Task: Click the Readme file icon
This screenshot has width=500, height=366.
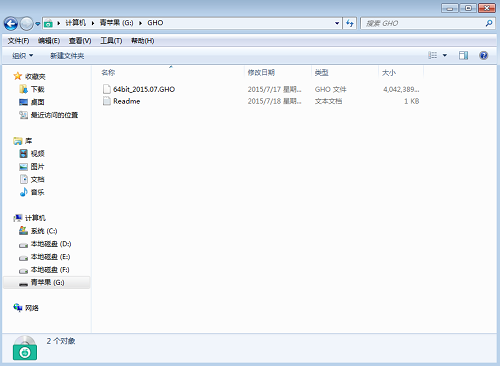Action: point(107,101)
